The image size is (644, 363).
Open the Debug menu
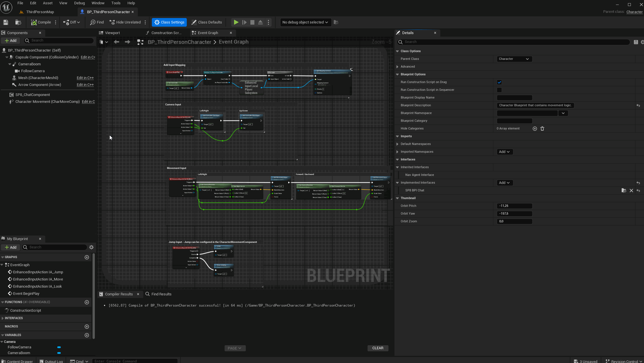(x=79, y=3)
